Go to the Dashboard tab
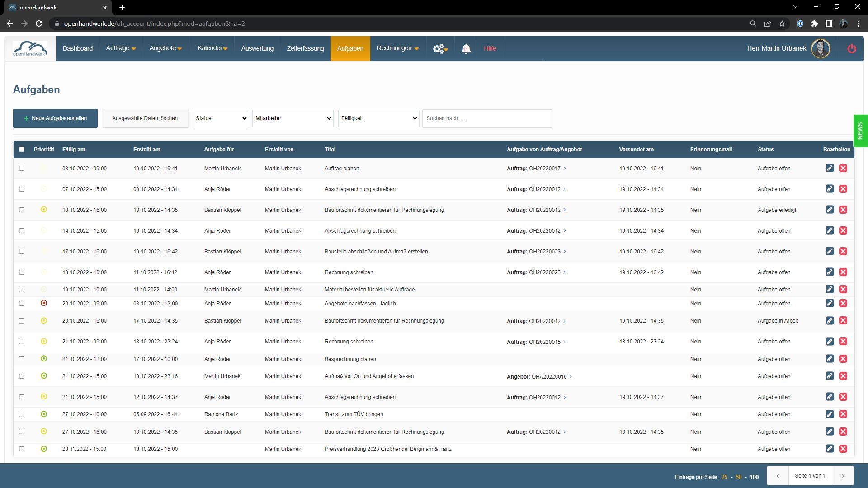This screenshot has width=868, height=488. click(x=78, y=48)
